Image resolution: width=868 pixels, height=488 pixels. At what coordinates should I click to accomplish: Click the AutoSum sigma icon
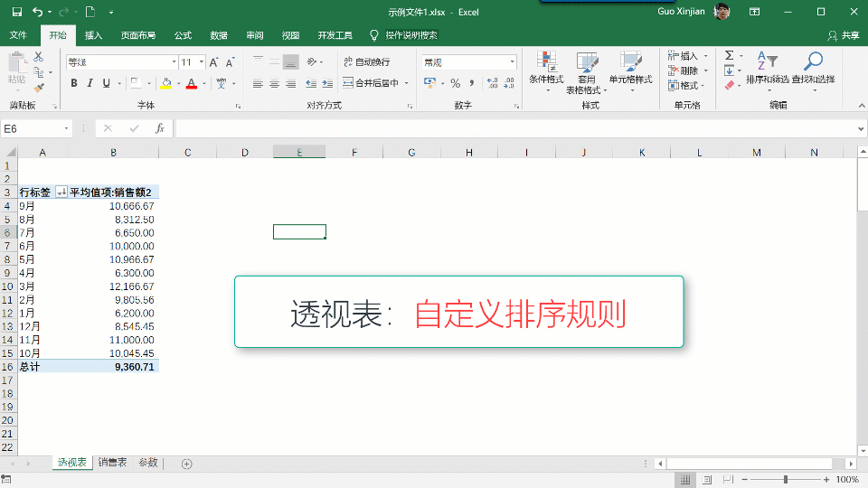pos(730,56)
